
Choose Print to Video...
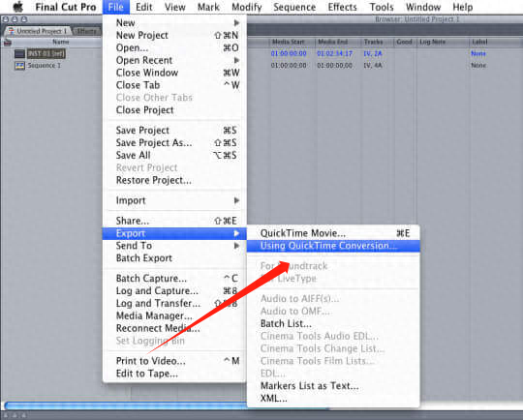point(174,361)
